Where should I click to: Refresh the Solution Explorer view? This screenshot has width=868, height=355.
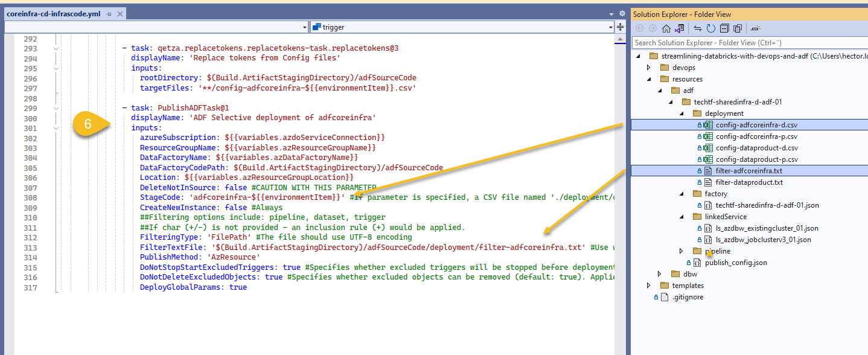[x=711, y=28]
